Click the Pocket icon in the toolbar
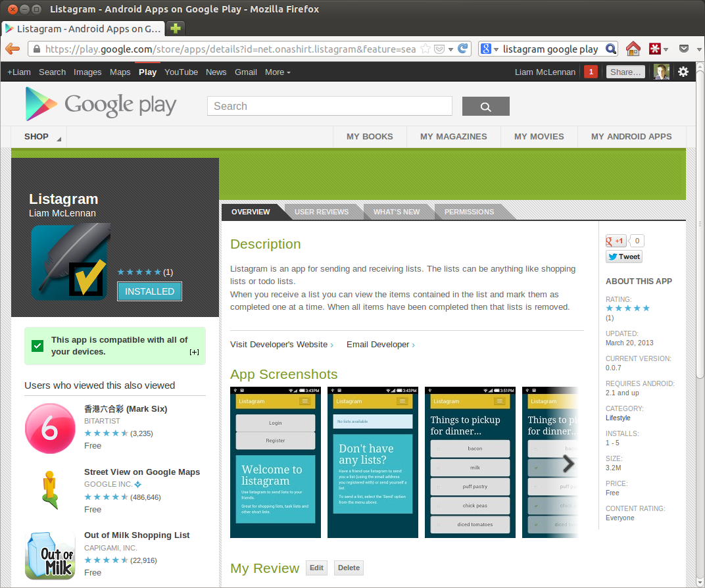Viewport: 705px width, 588px height. [x=684, y=49]
